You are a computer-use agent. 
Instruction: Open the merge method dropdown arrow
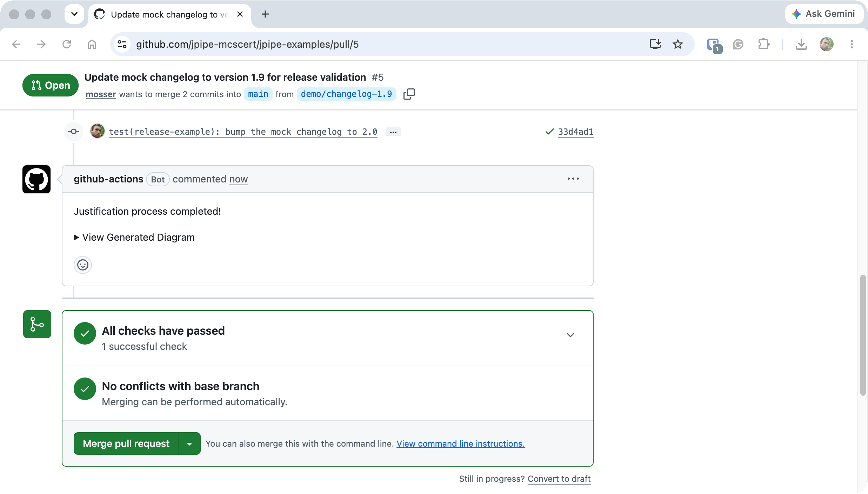189,443
